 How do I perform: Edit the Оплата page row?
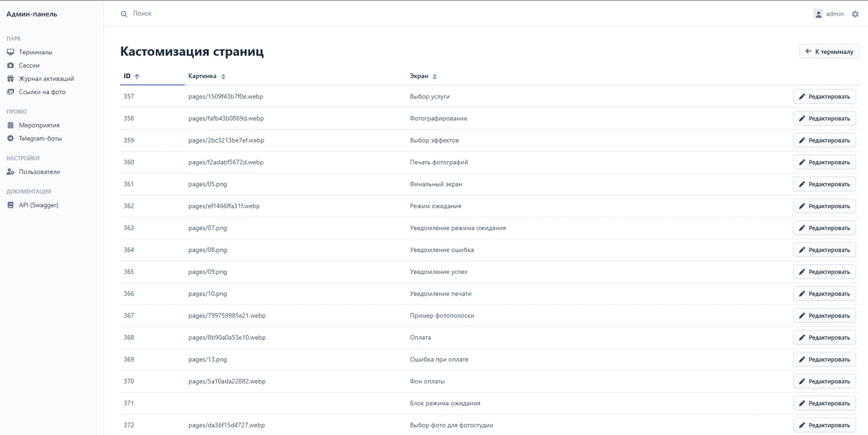[x=825, y=337]
